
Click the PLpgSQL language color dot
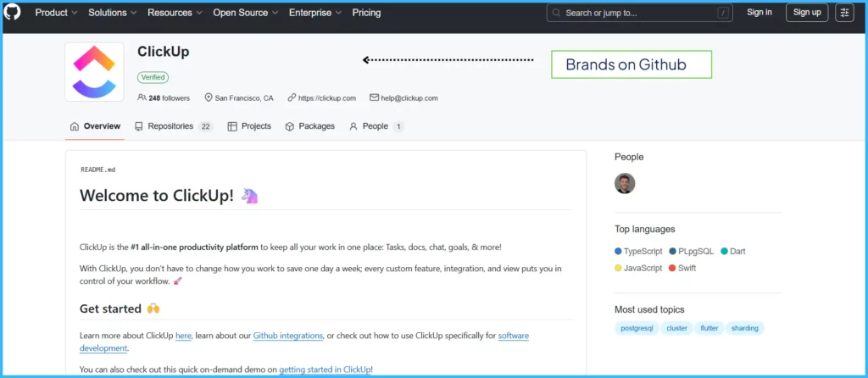672,251
